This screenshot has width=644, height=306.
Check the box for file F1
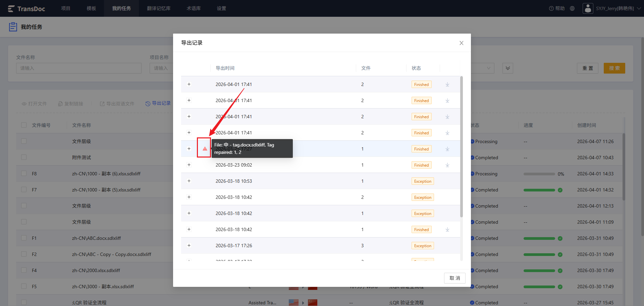tap(24, 238)
